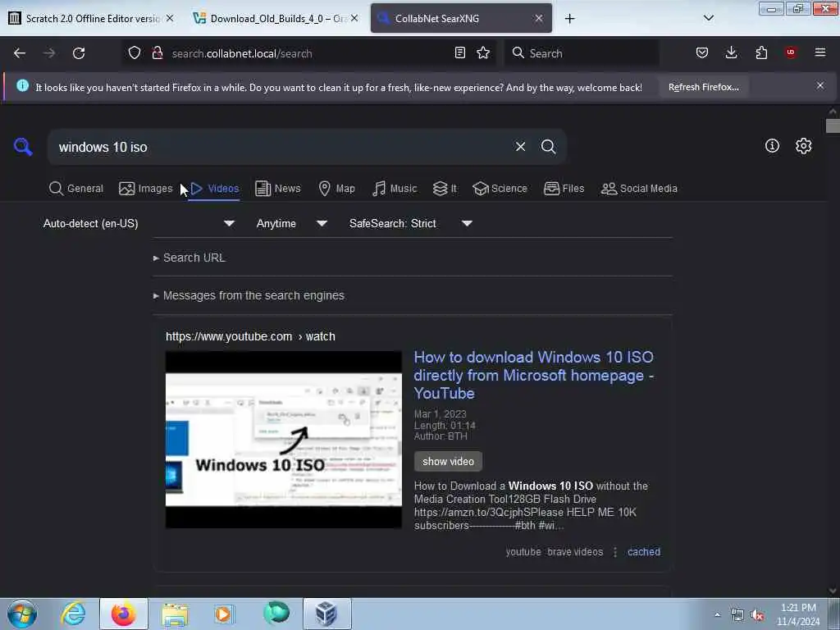Viewport: 840px width, 630px height.
Task: Switch to the Social Media category tab
Action: click(639, 189)
